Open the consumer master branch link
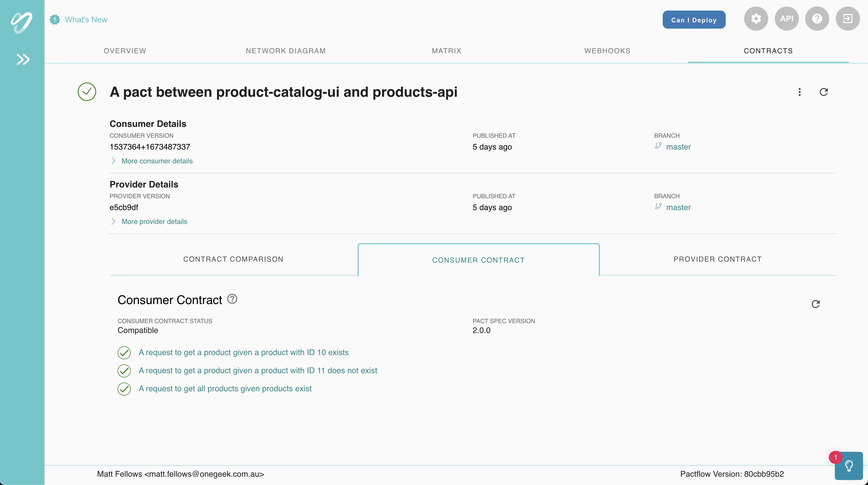The height and width of the screenshot is (485, 868). (678, 147)
